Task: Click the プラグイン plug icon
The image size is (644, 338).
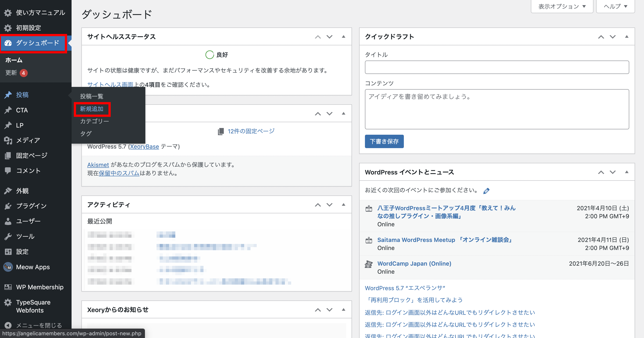Action: click(8, 206)
